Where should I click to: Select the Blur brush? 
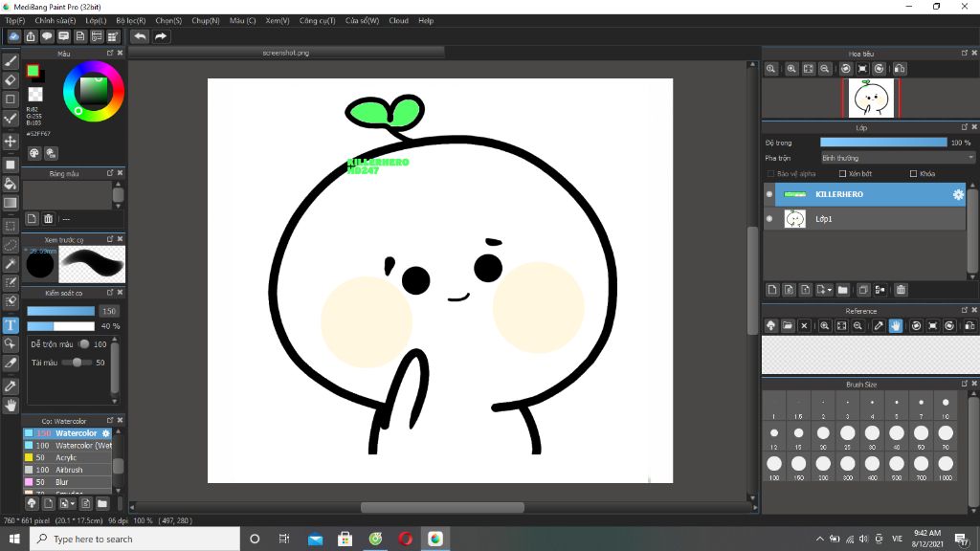(68, 482)
